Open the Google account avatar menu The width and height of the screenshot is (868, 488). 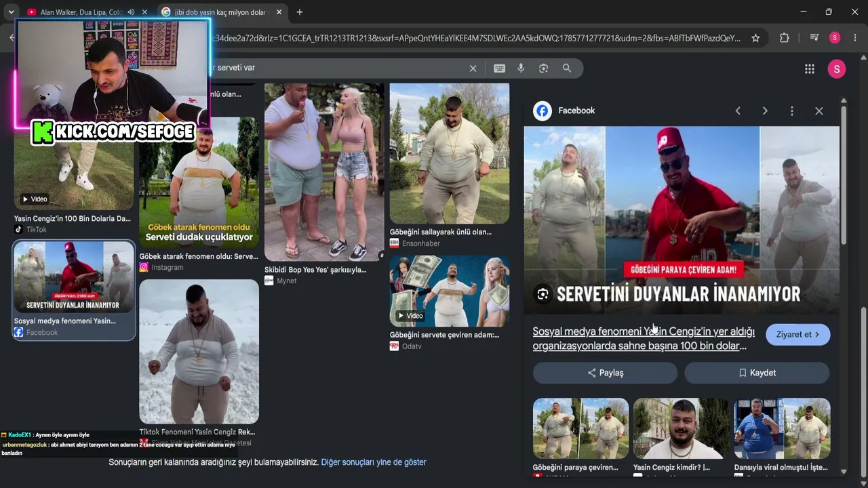point(837,68)
